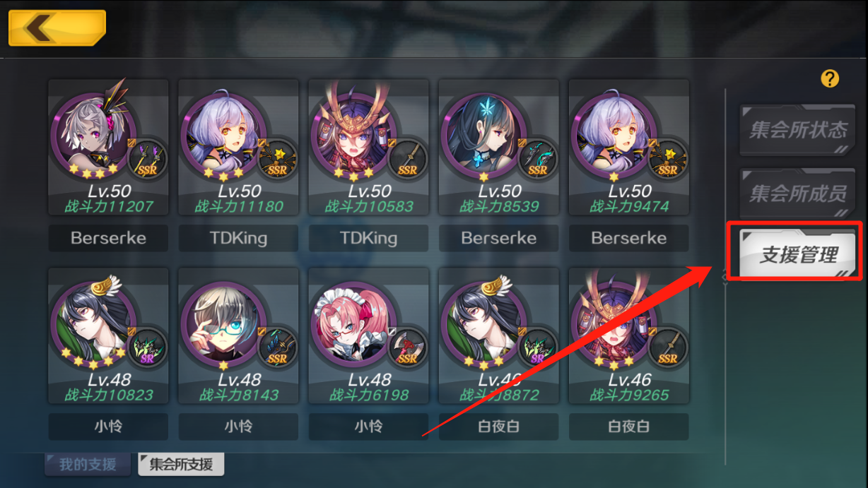
Task: Switch to 集会所支援 tab
Action: (181, 465)
